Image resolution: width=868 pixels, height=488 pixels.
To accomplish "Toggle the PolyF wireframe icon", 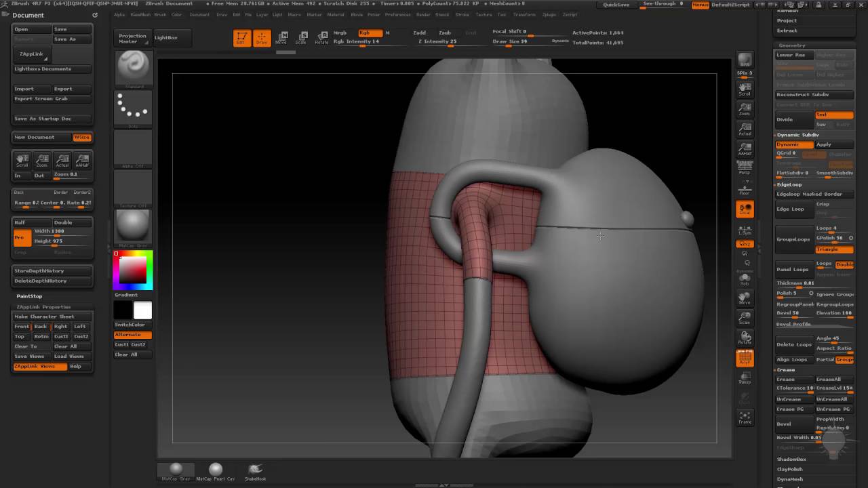I will click(x=745, y=359).
